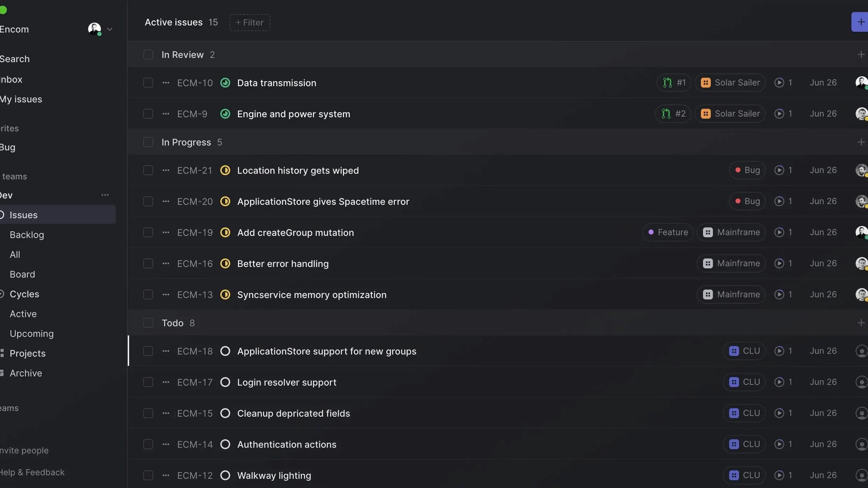Switch to the Board view
This screenshot has height=488, width=868.
tap(22, 274)
